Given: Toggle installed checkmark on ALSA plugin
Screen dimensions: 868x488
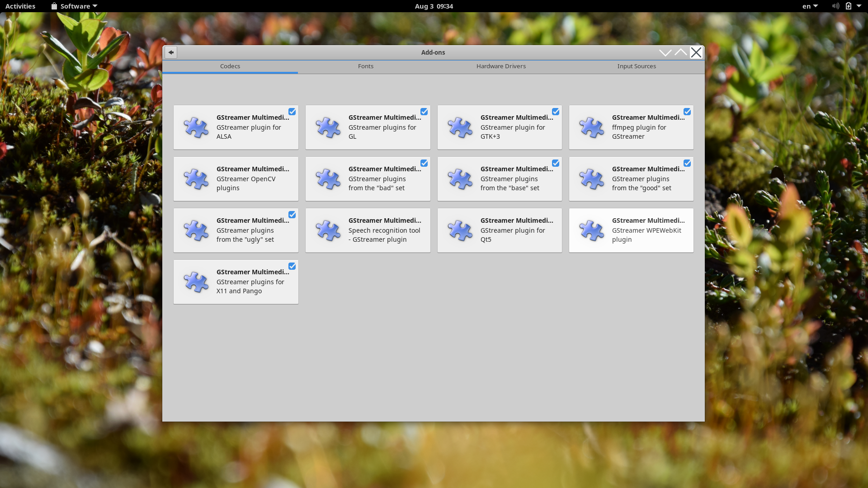Looking at the screenshot, I should 292,112.
